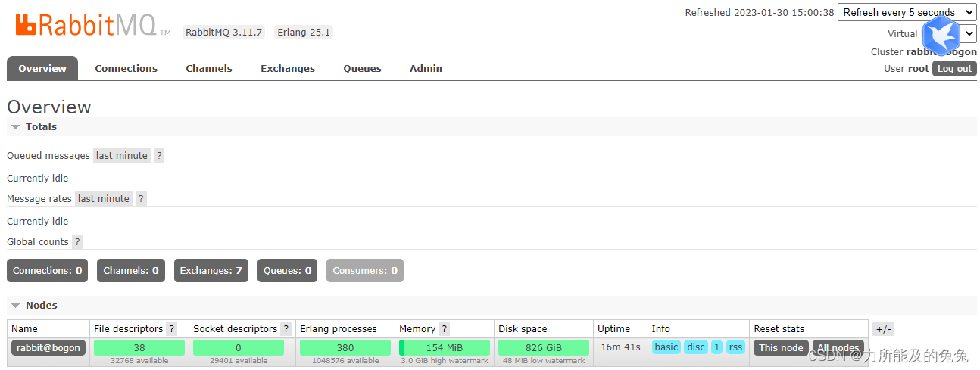The image size is (980, 370).
Task: Click Consumers: 0 count button
Action: 365,270
